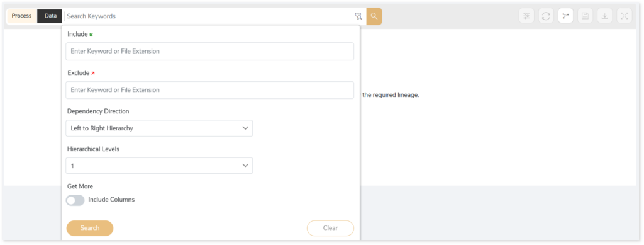The image size is (644, 245).
Task: Click the Search Keywords text box
Action: click(209, 16)
